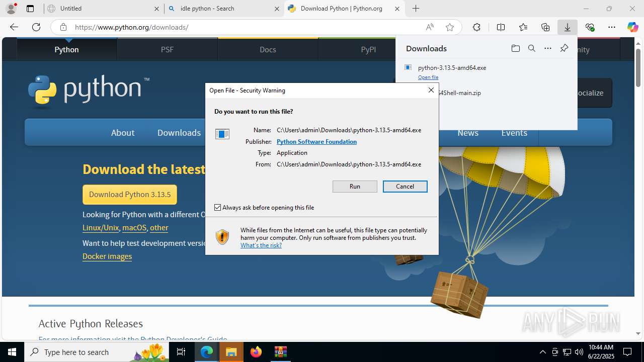Open the News navigation menu
The width and height of the screenshot is (644, 362).
pyautogui.click(x=468, y=133)
